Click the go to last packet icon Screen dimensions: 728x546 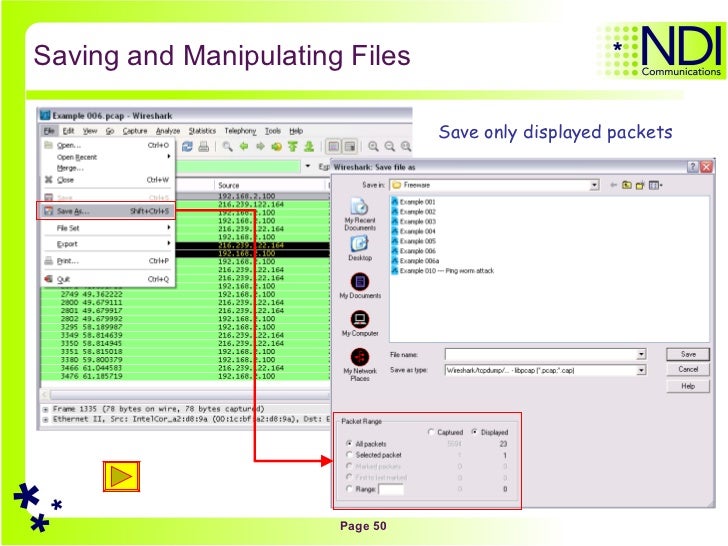point(309,147)
